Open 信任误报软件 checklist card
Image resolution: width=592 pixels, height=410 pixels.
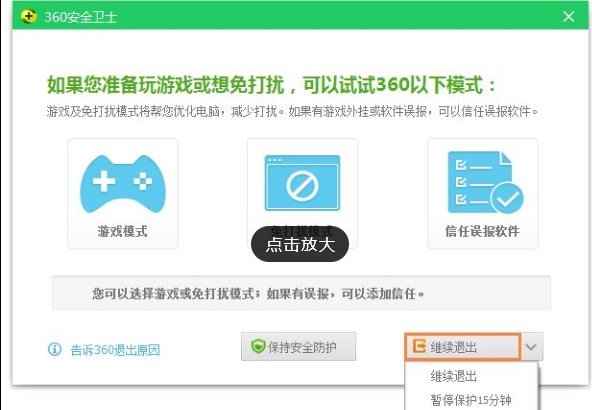coord(483,193)
